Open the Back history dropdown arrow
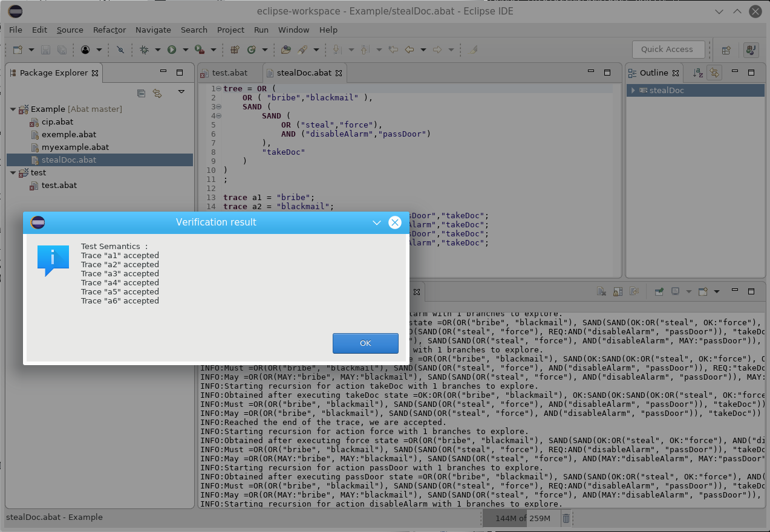The width and height of the screenshot is (770, 532). (x=423, y=50)
